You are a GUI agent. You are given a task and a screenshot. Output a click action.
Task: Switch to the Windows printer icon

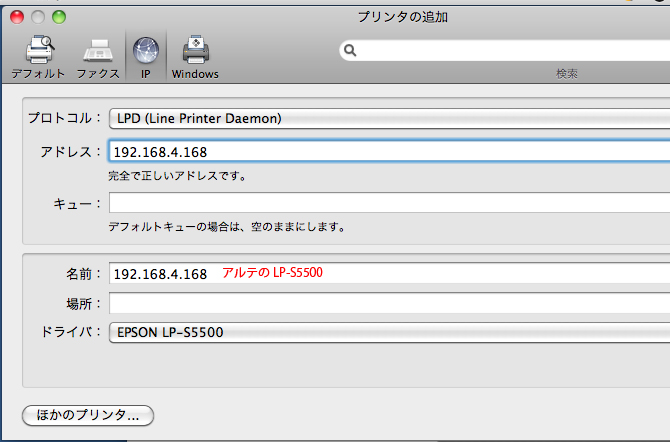click(x=195, y=57)
